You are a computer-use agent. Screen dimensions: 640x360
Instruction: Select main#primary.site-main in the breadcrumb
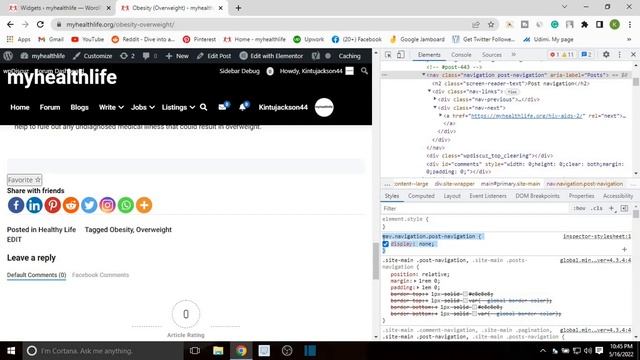pos(510,184)
